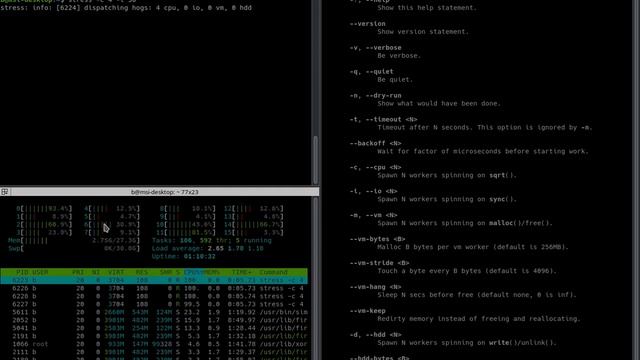Sort htop list by the RES column header
Screen dimensions: 640x360
pos(142,272)
